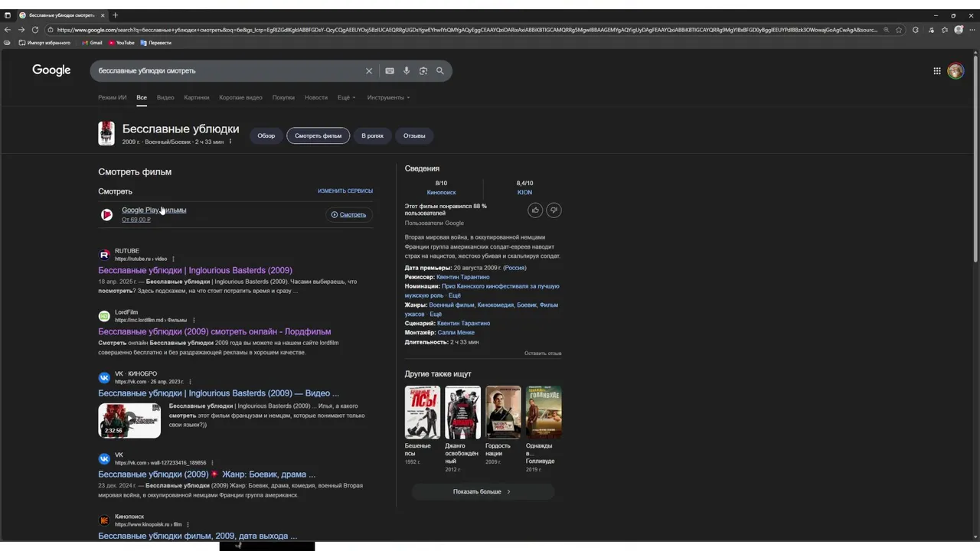Open the on-screen keyboard icon in search bar
This screenshot has width=980, height=551.
pyautogui.click(x=390, y=70)
